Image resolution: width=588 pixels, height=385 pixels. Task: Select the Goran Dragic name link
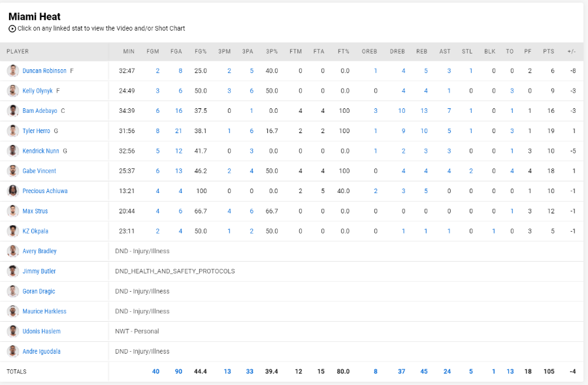point(39,291)
